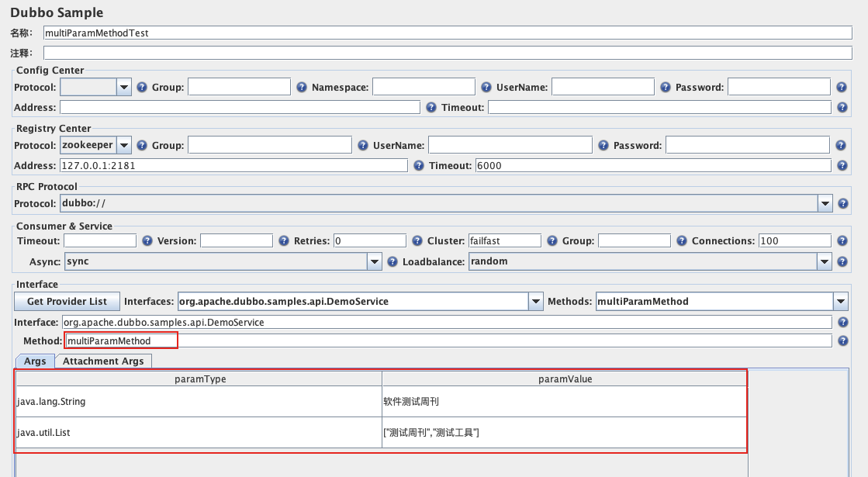Image resolution: width=868 pixels, height=477 pixels.
Task: Show help for Registry Center Protocol zookeeper
Action: tap(142, 145)
